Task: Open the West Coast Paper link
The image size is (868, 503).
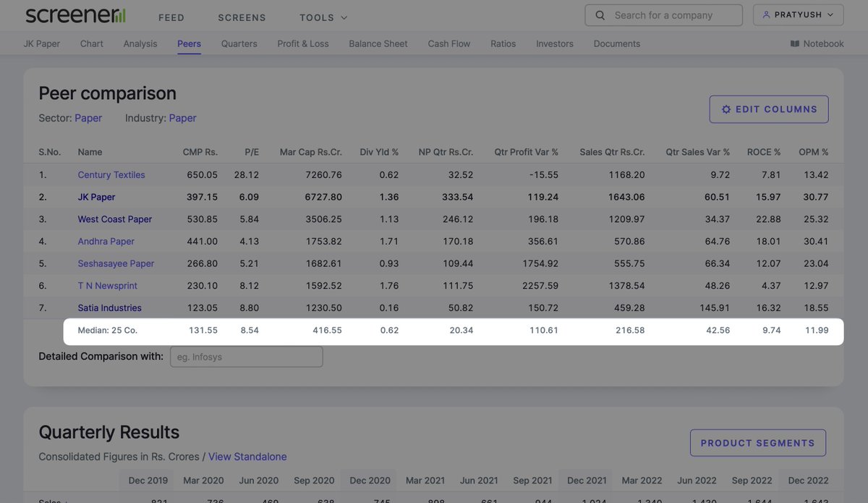Action: tap(115, 219)
